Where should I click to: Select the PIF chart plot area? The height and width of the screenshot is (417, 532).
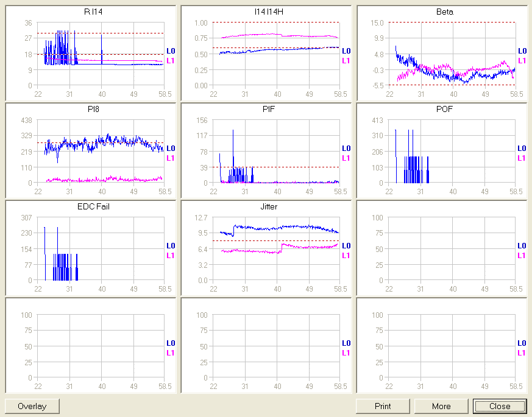276,152
